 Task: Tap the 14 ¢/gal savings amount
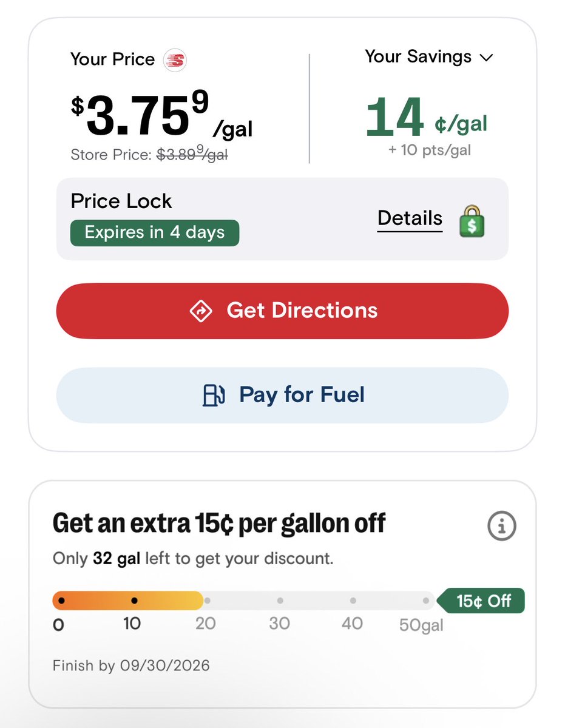point(426,118)
